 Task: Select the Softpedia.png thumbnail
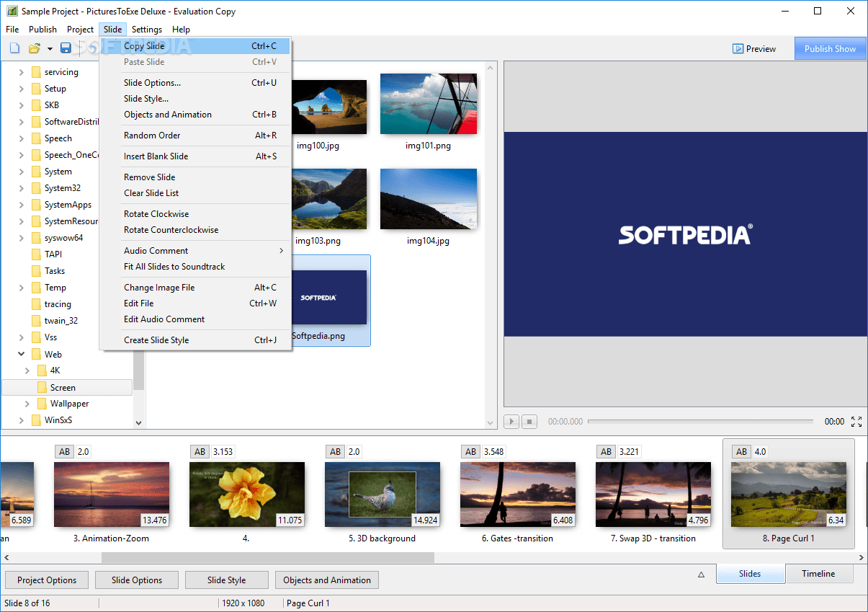point(328,298)
